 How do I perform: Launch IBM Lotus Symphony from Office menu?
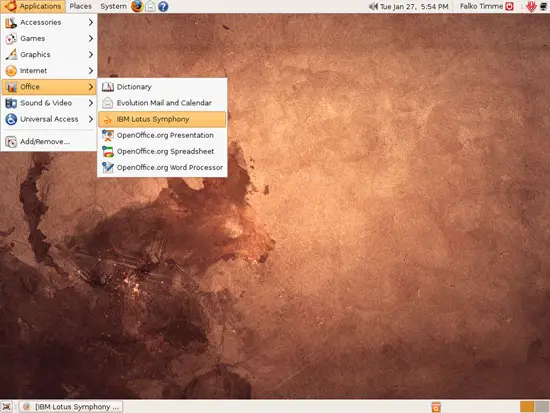(x=162, y=119)
